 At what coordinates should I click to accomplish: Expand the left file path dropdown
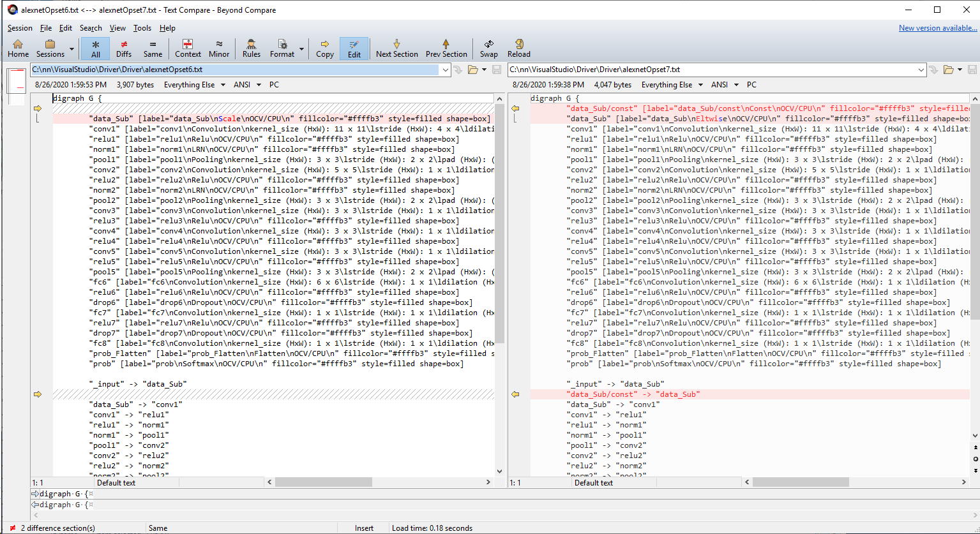(446, 70)
